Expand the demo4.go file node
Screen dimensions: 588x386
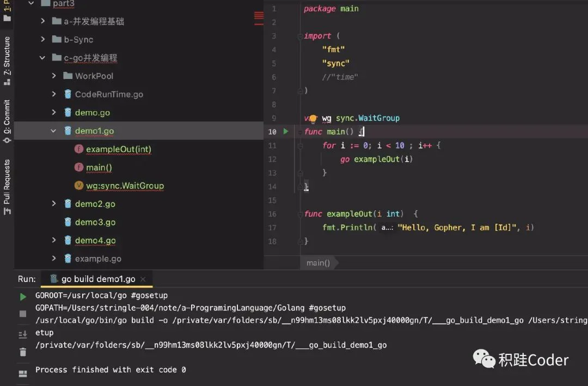tap(53, 240)
